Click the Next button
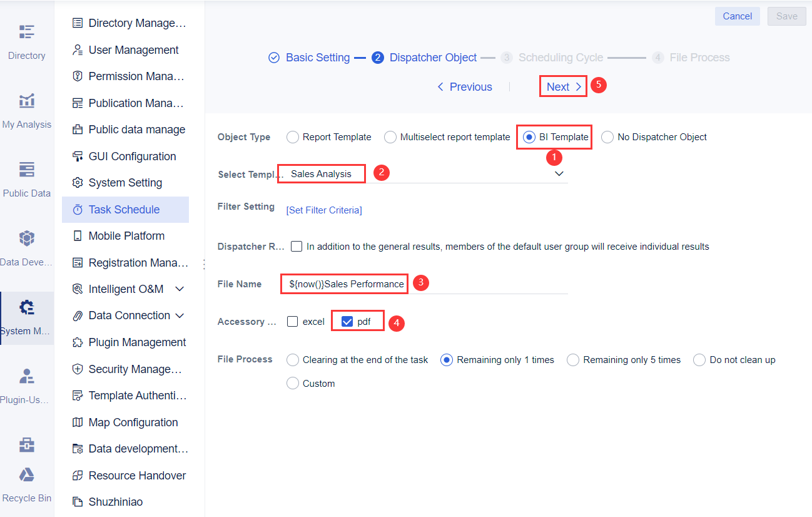Screen dimensions: 812x517 click(x=562, y=86)
